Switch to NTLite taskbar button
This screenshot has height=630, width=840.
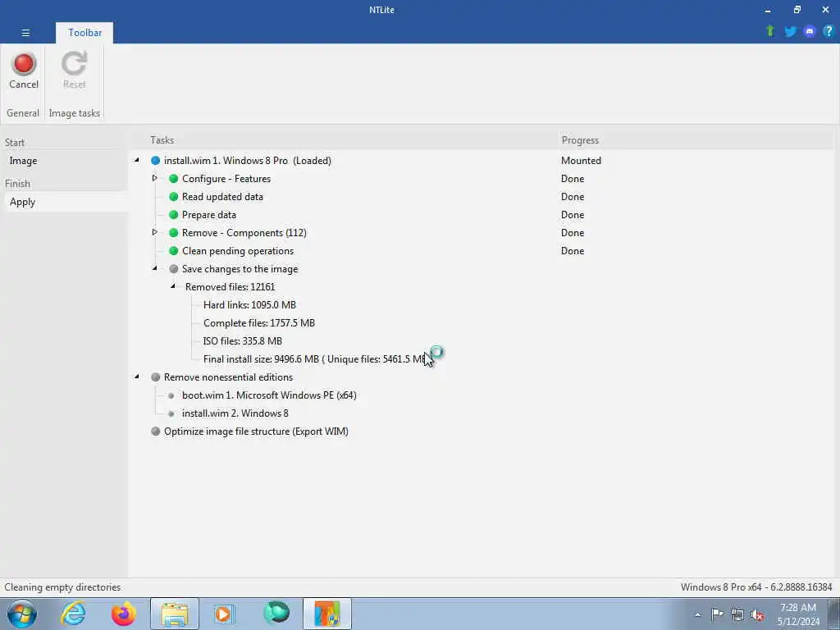click(327, 614)
